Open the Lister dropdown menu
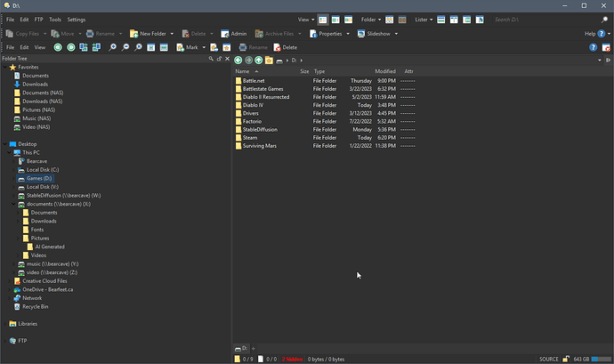Image resolution: width=614 pixels, height=364 pixels. click(x=424, y=20)
